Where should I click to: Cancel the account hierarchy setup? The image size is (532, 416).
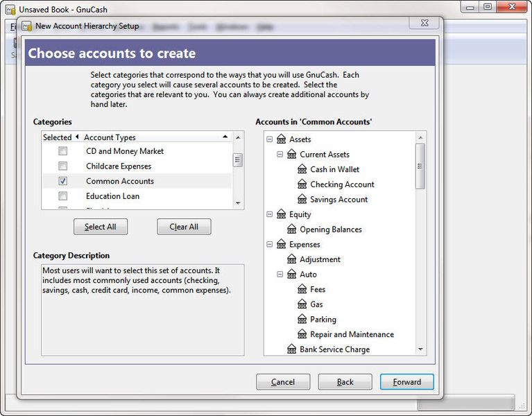(x=283, y=382)
